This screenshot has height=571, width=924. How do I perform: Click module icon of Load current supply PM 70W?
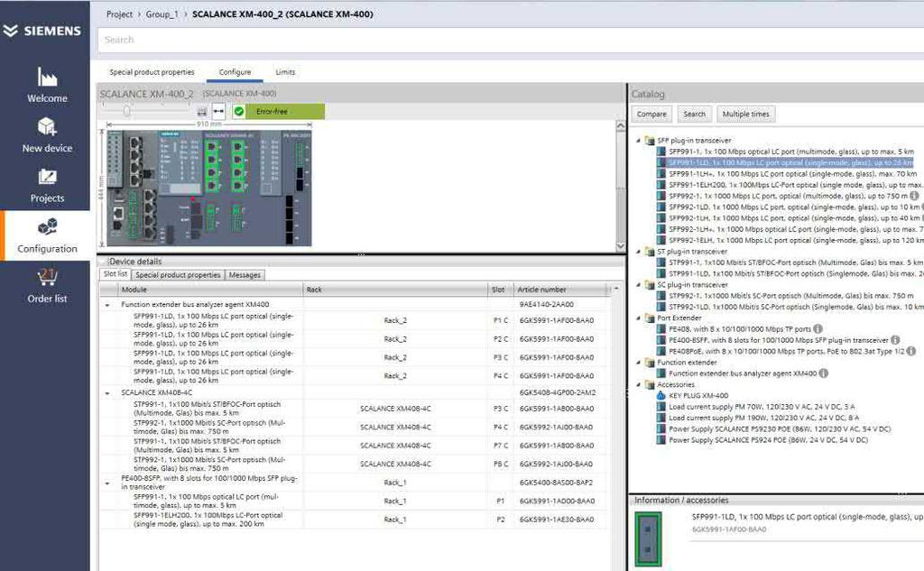click(x=661, y=407)
